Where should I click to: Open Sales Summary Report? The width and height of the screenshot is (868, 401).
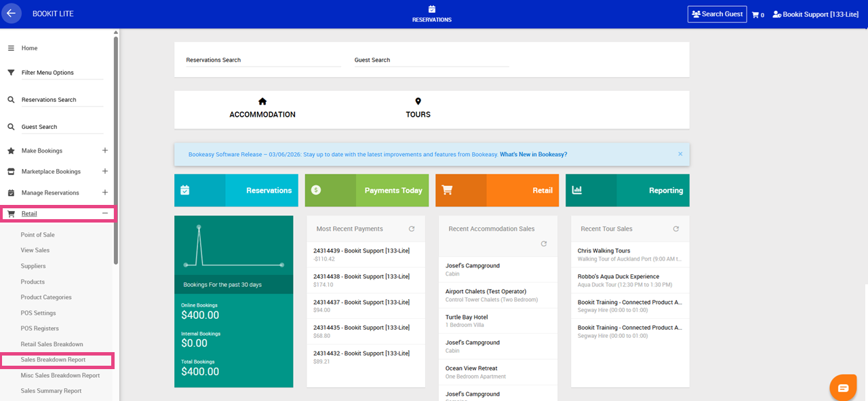pyautogui.click(x=51, y=391)
